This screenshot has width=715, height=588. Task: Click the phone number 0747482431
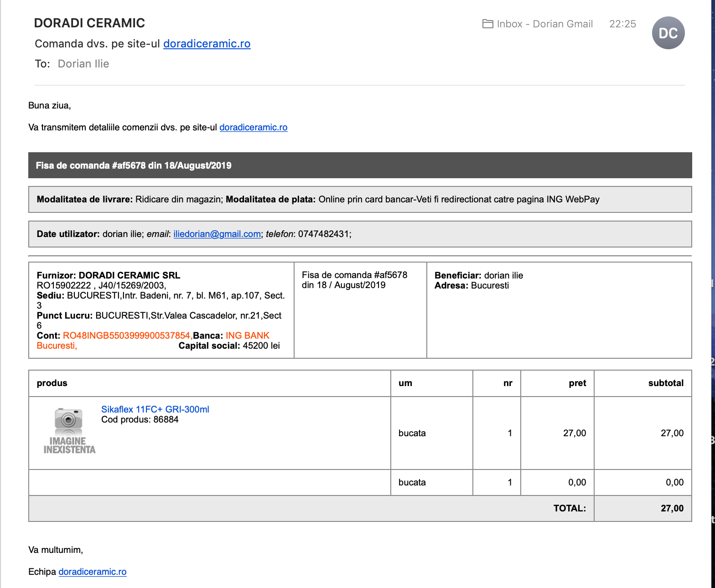point(324,234)
